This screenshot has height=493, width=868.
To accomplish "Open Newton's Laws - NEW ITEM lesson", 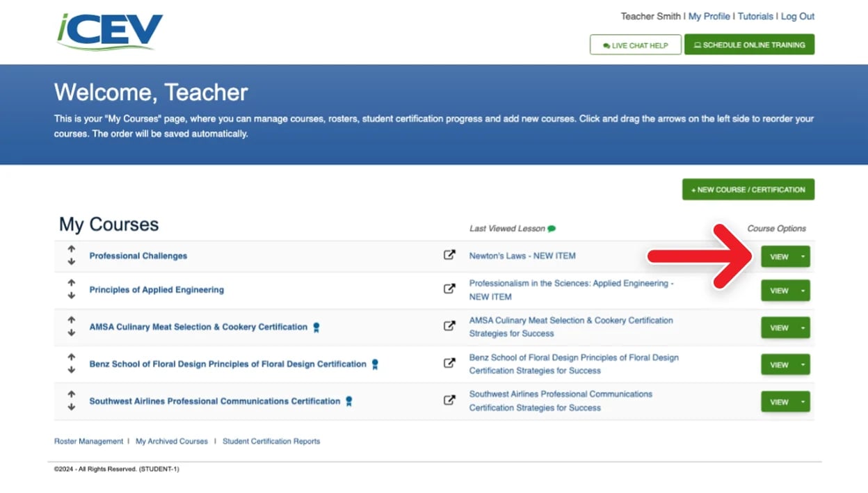I will coord(522,256).
